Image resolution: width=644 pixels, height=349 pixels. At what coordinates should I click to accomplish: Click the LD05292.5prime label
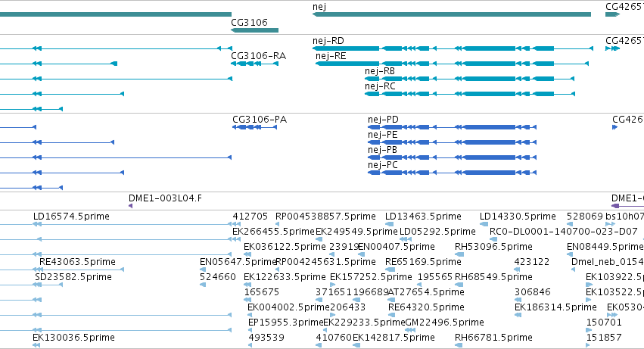[x=437, y=232]
